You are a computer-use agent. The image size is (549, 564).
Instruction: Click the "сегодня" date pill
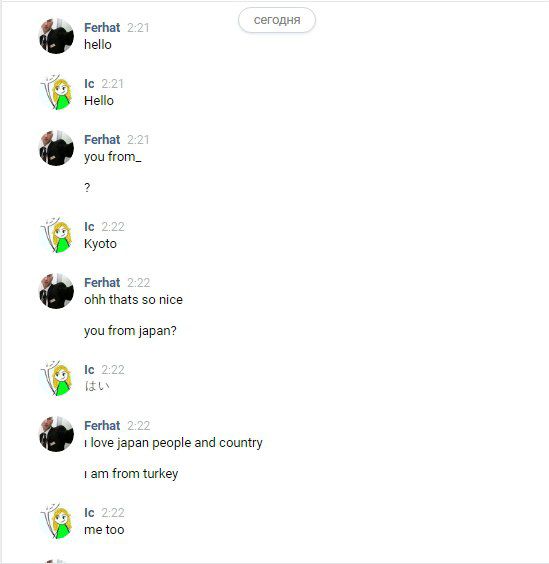277,20
